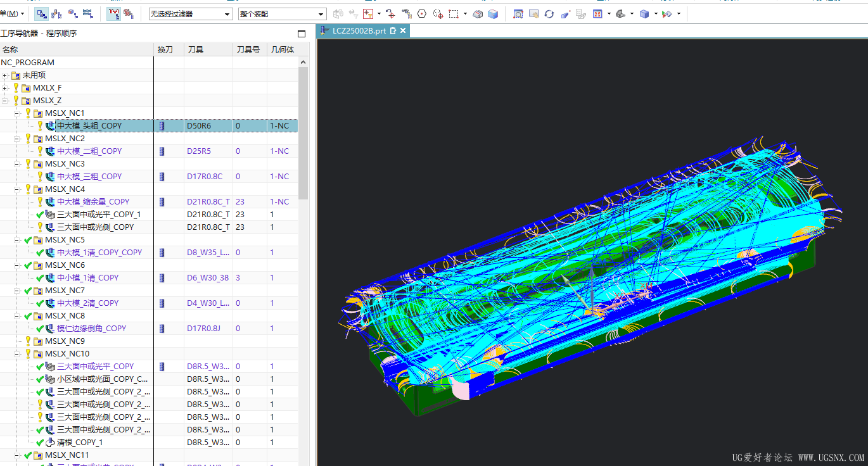Select operation 模仁边缘倒角_COPY
This screenshot has height=466, width=868.
[92, 329]
